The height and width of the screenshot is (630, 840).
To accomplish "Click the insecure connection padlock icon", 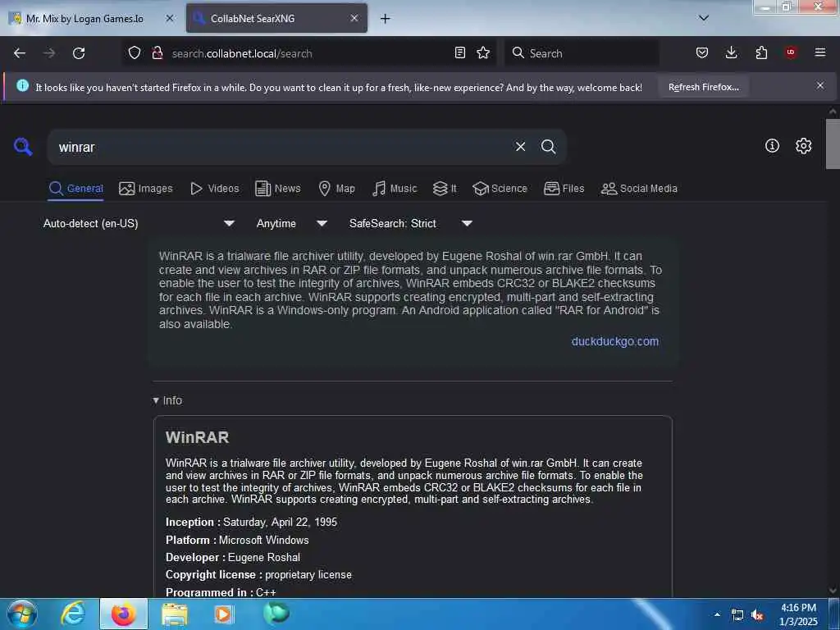I will pos(157,52).
